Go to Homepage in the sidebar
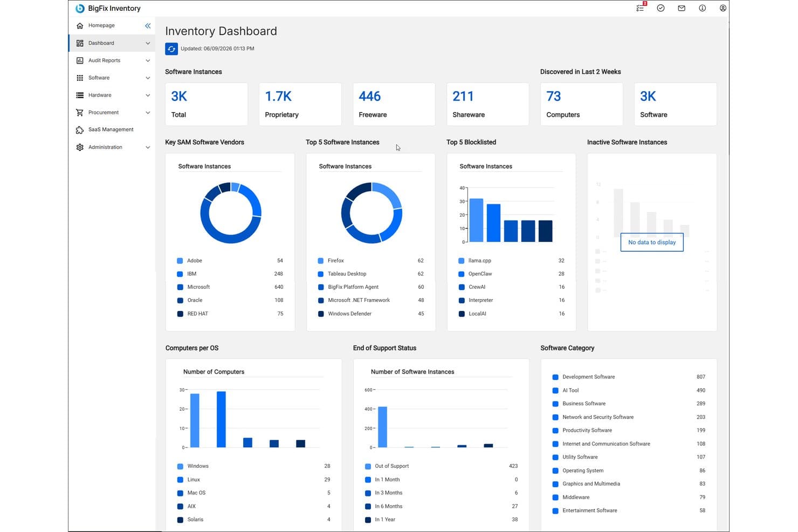798x532 pixels. 101,25
